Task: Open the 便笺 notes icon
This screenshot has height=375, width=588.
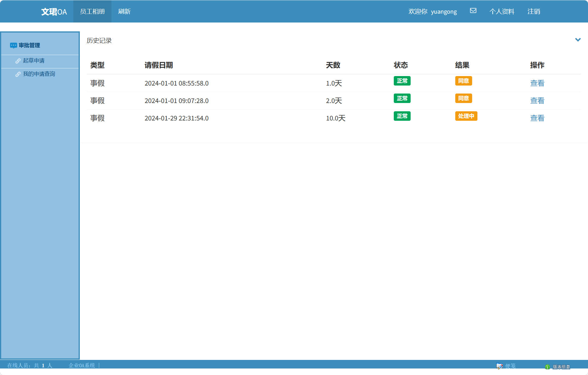Action: pyautogui.click(x=500, y=366)
